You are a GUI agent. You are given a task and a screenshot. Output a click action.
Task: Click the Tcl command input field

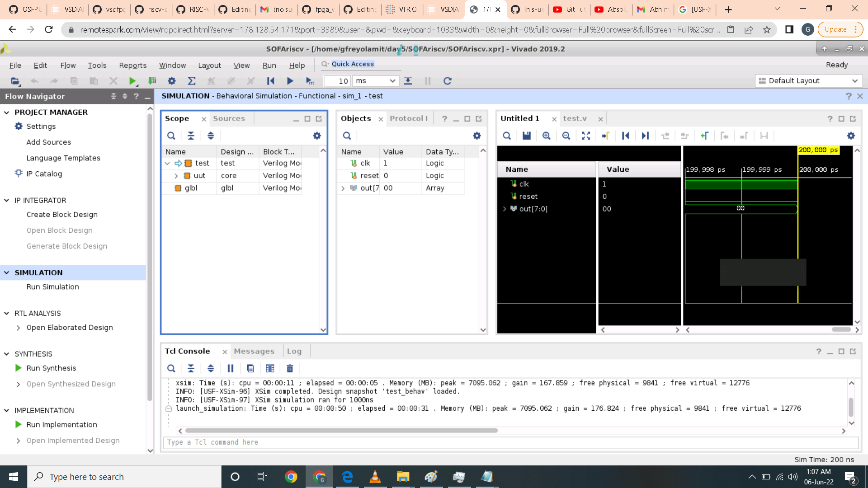(510, 442)
